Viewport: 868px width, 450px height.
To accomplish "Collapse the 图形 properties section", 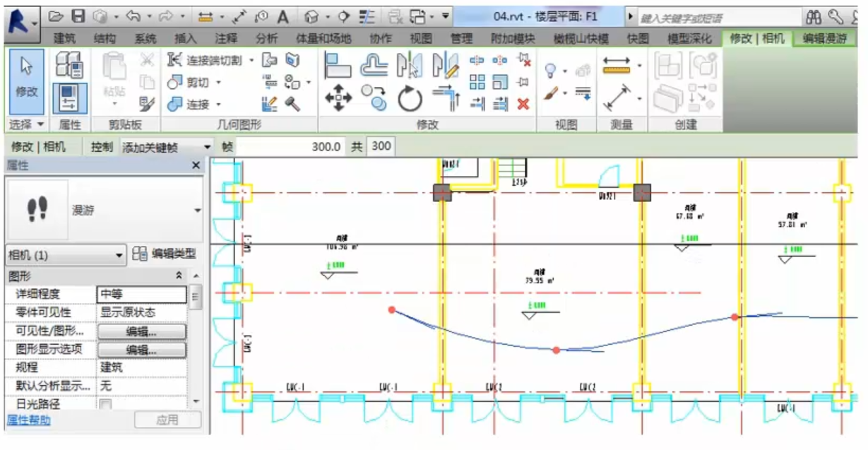I will coord(179,276).
